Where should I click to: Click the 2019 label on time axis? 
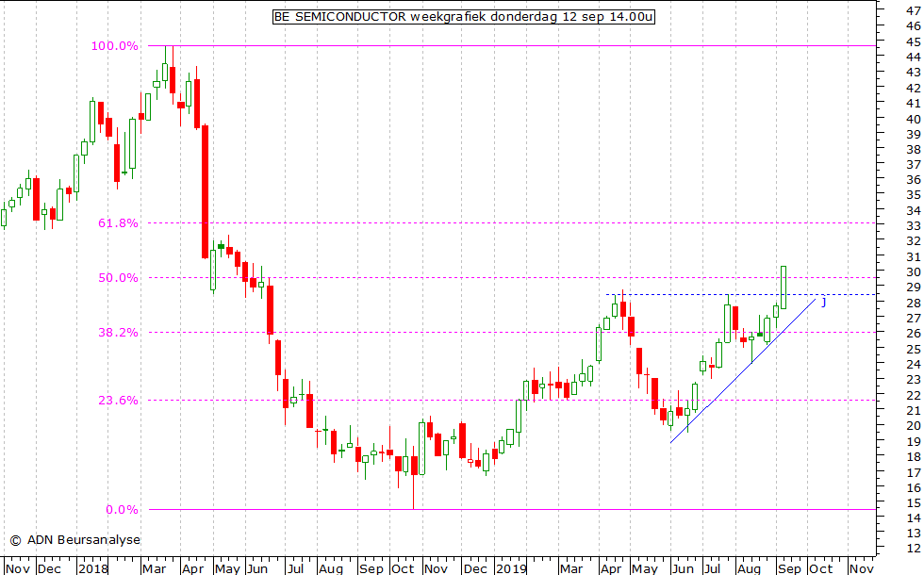pos(511,569)
